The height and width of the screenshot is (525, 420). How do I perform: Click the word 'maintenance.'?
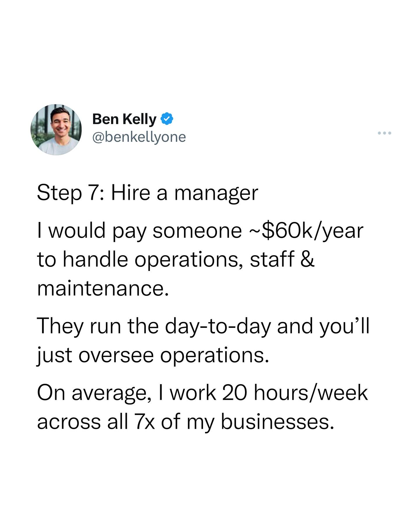pos(103,288)
